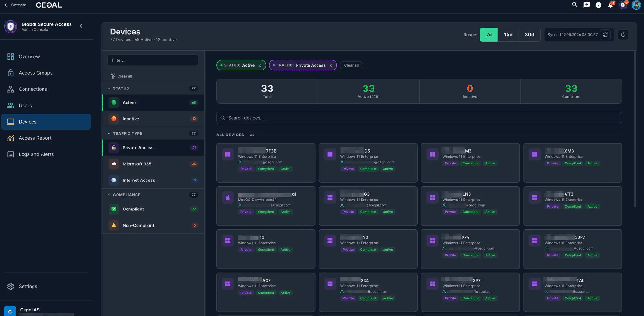This screenshot has height=316, width=644.
Task: Click the Active tag on device VT3
Action: pyautogui.click(x=592, y=207)
